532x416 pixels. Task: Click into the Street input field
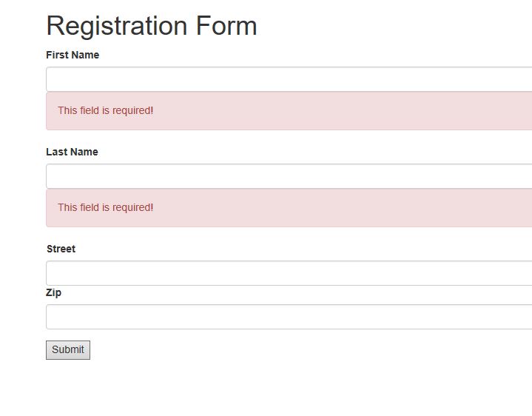click(289, 273)
